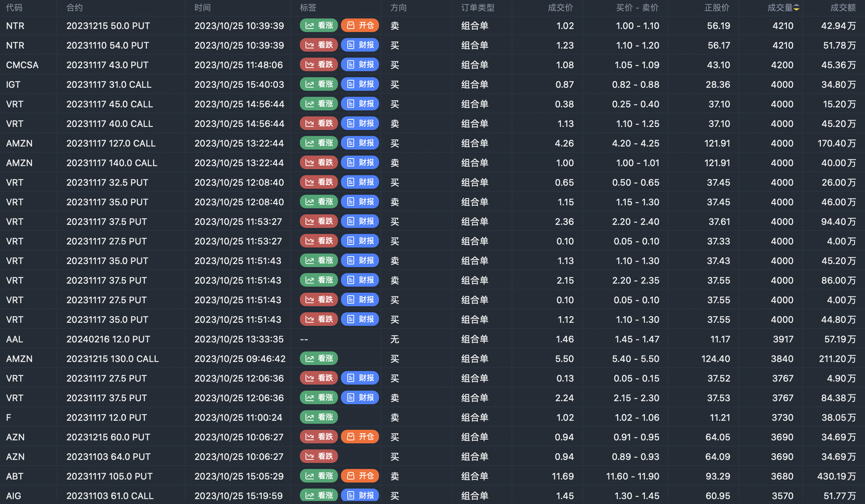The height and width of the screenshot is (504, 865).
Task: Click 看跌 tag on CMCSA 43.0 PUT row
Action: tap(319, 65)
